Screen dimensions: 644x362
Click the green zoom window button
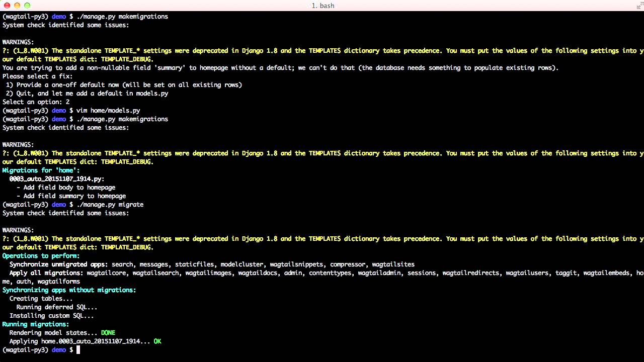pos(27,6)
